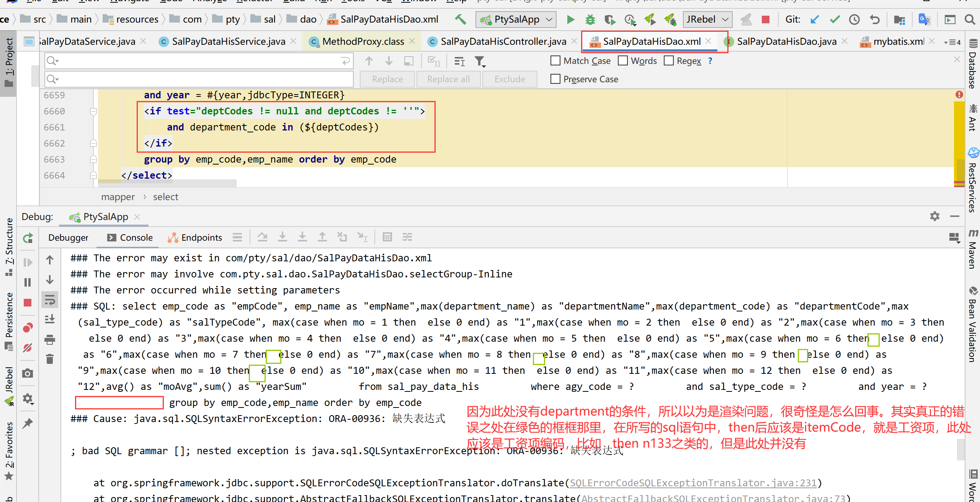The height and width of the screenshot is (502, 980).
Task: Click the Rerun PtySalApp debug icon
Action: (x=28, y=238)
